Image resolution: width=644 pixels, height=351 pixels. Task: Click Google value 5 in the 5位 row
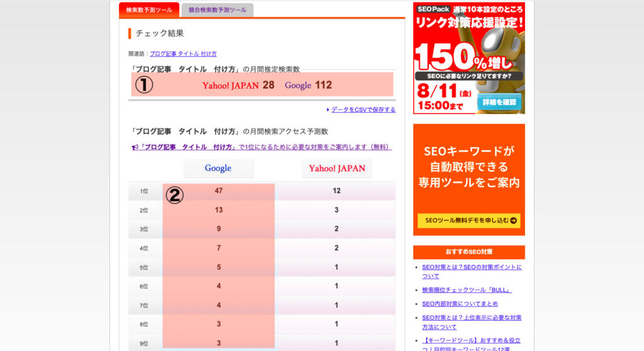[218, 267]
